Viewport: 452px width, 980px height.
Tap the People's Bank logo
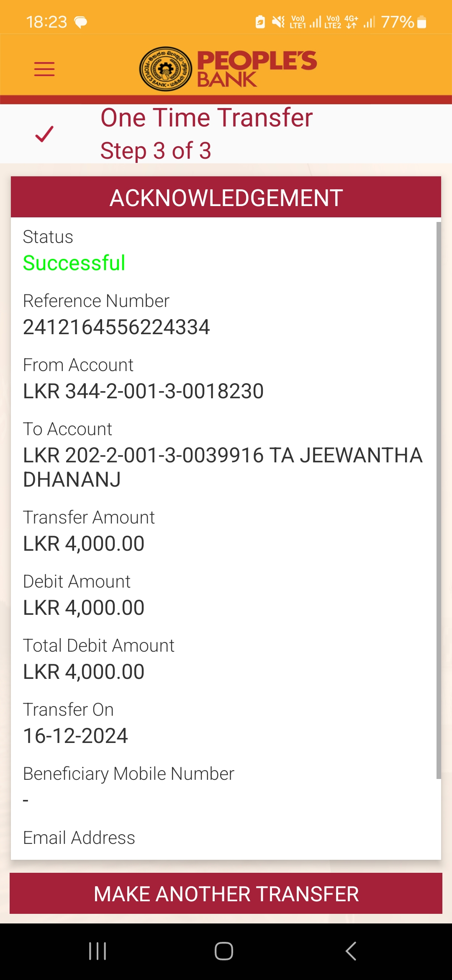click(x=228, y=69)
